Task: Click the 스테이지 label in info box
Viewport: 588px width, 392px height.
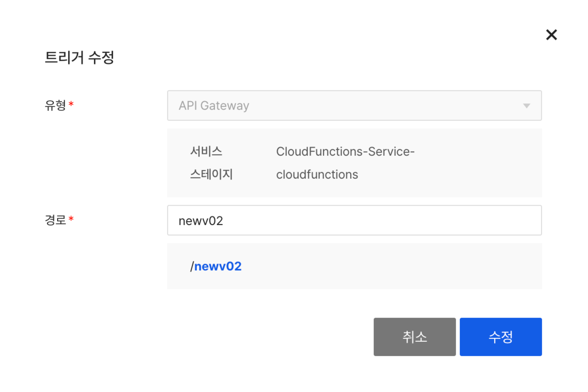Action: [211, 174]
